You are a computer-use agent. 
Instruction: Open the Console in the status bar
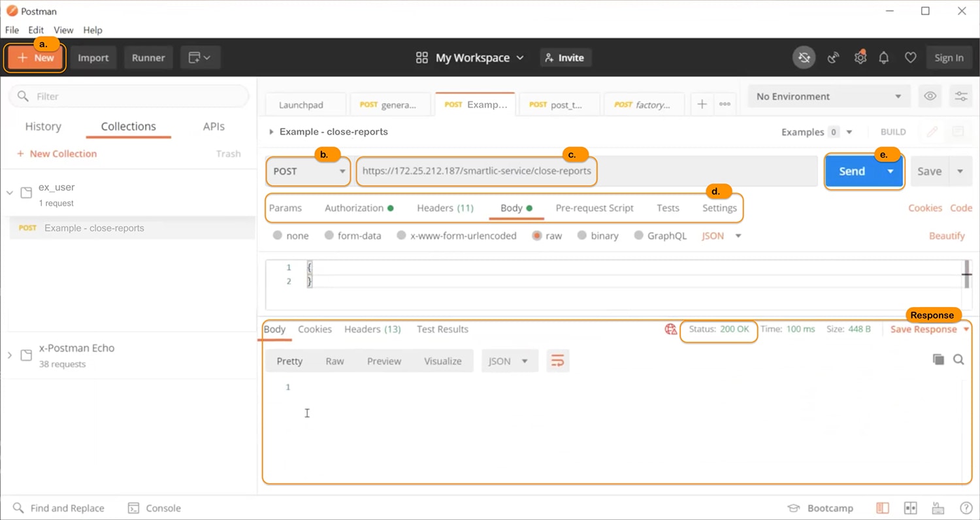click(x=154, y=508)
